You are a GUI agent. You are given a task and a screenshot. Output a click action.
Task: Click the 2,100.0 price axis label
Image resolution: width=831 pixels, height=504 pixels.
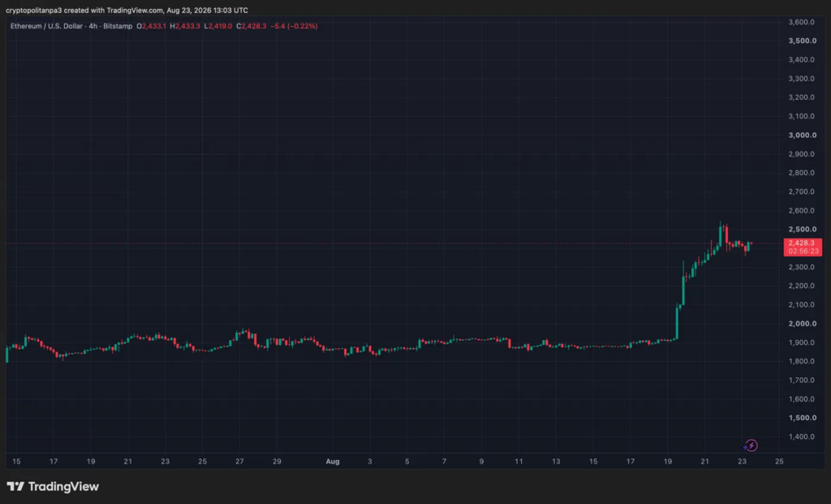click(801, 304)
